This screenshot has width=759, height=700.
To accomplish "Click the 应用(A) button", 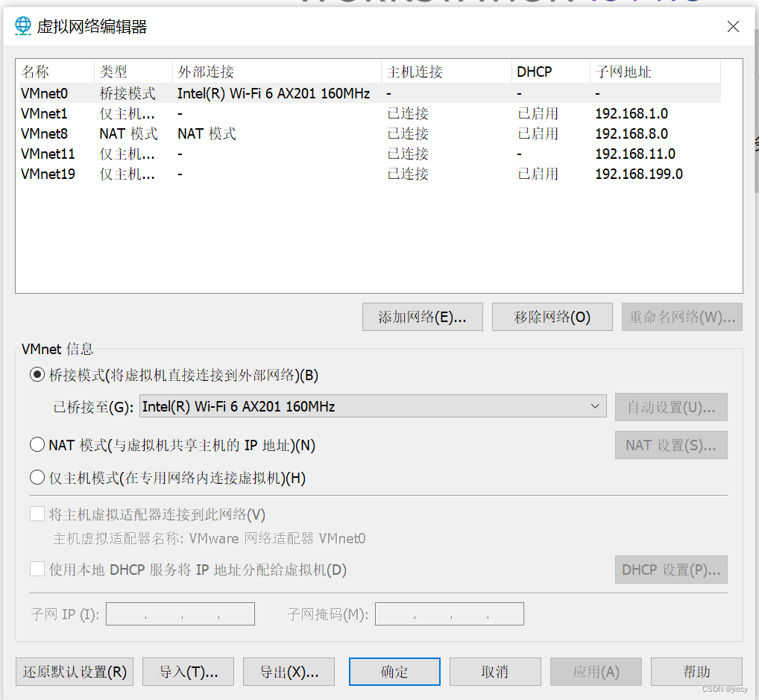I will (596, 672).
